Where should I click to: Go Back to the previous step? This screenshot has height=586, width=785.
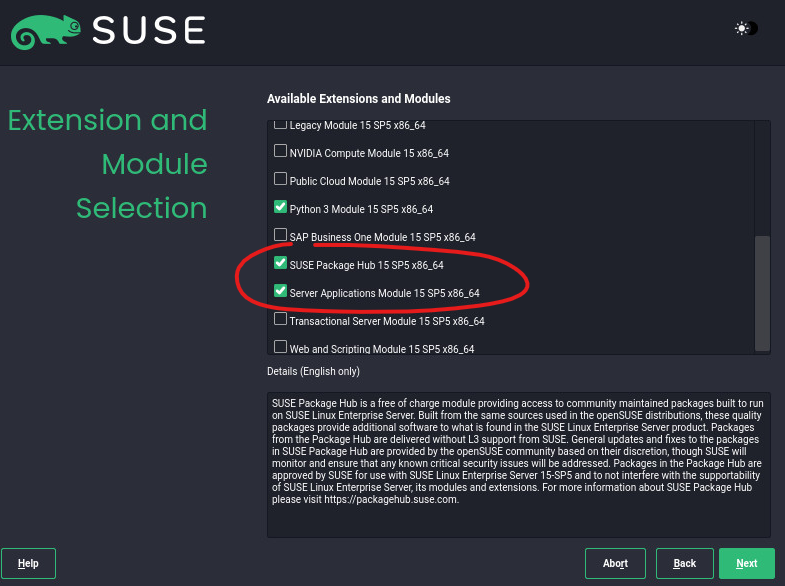[684, 563]
